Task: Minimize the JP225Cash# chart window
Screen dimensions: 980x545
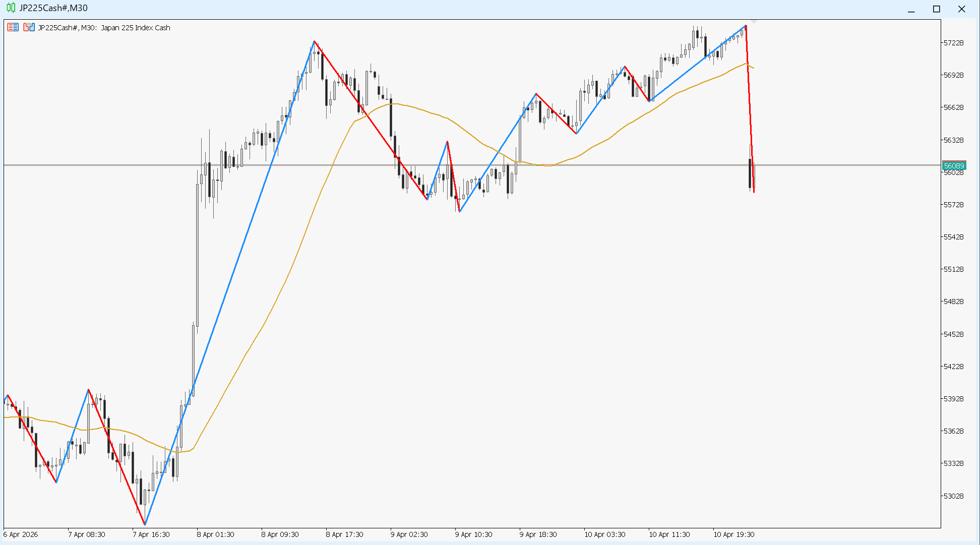Action: (911, 9)
